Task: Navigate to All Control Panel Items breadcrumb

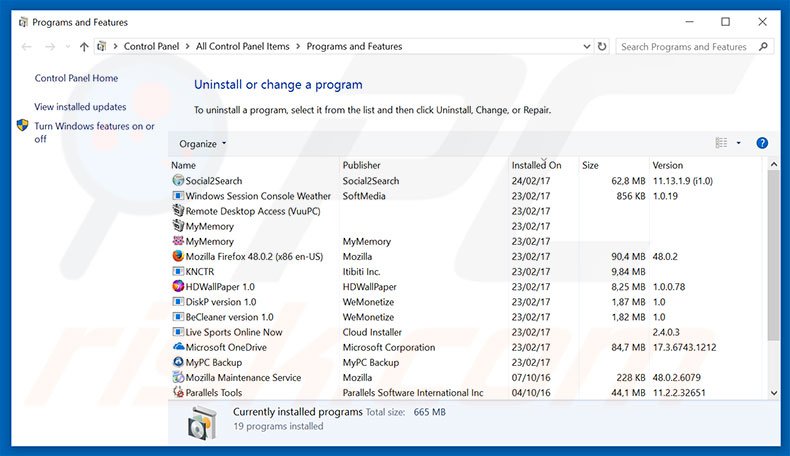Action: click(x=242, y=46)
